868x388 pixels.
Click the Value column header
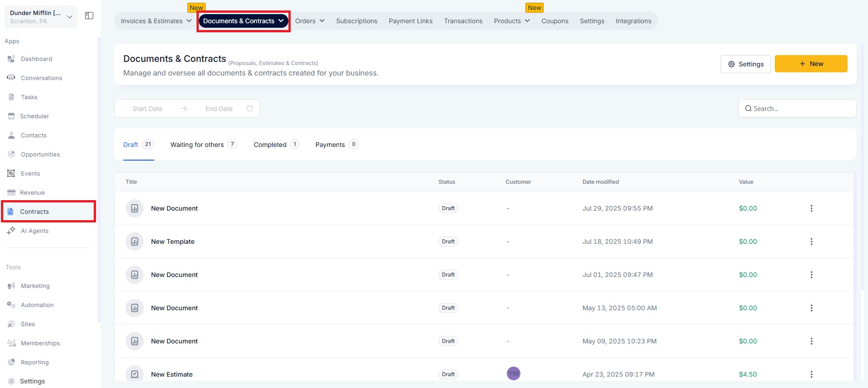pos(746,182)
